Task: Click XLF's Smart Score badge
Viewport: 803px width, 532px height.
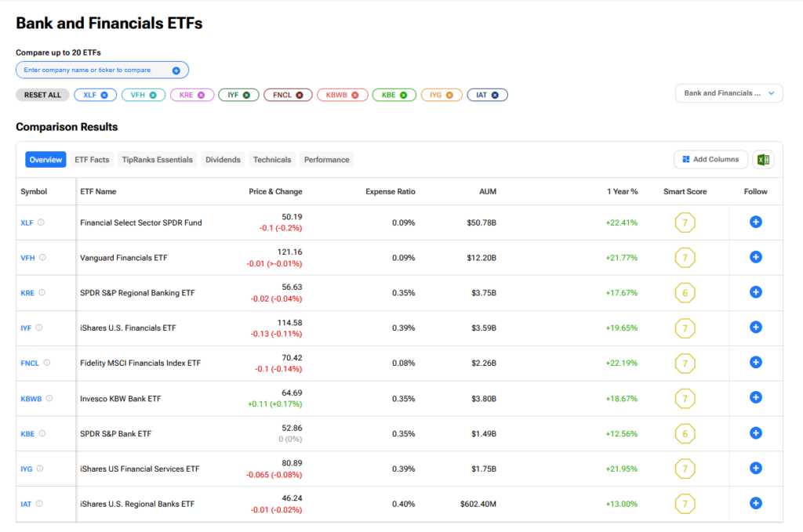Action: tap(685, 223)
